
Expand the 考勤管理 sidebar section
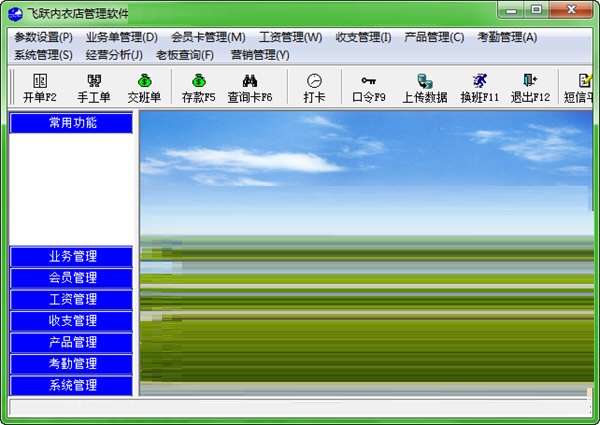(71, 363)
